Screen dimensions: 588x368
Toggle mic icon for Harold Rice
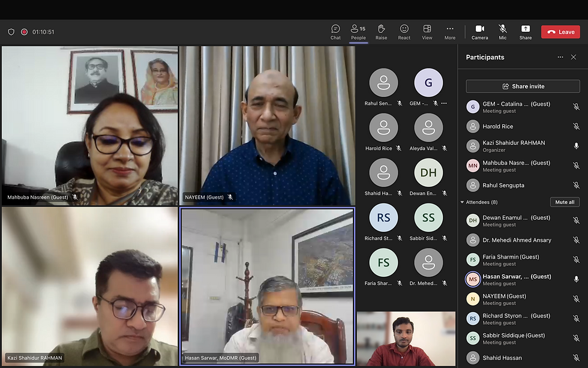[x=576, y=127]
